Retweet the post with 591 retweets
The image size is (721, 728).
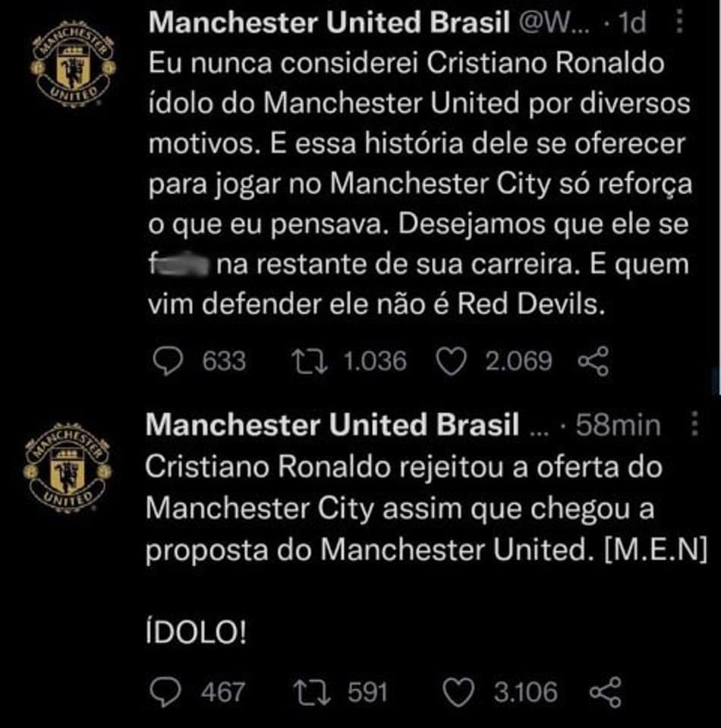tap(312, 693)
